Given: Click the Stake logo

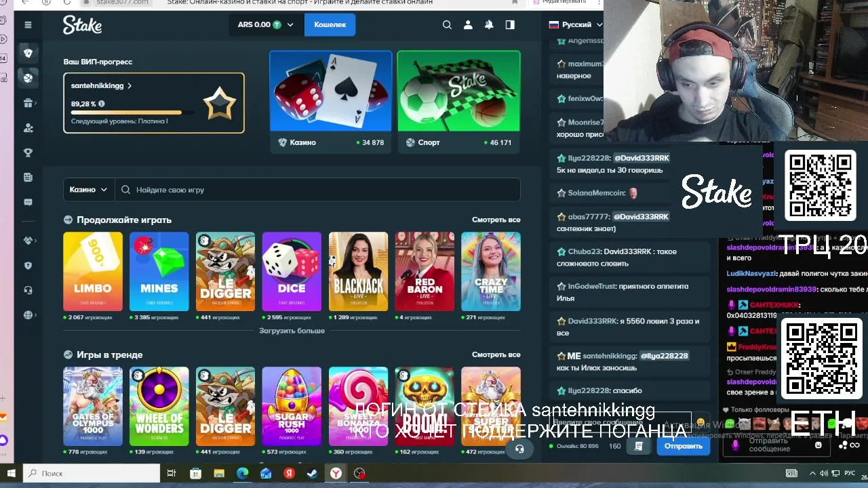Looking at the screenshot, I should pyautogui.click(x=82, y=25).
